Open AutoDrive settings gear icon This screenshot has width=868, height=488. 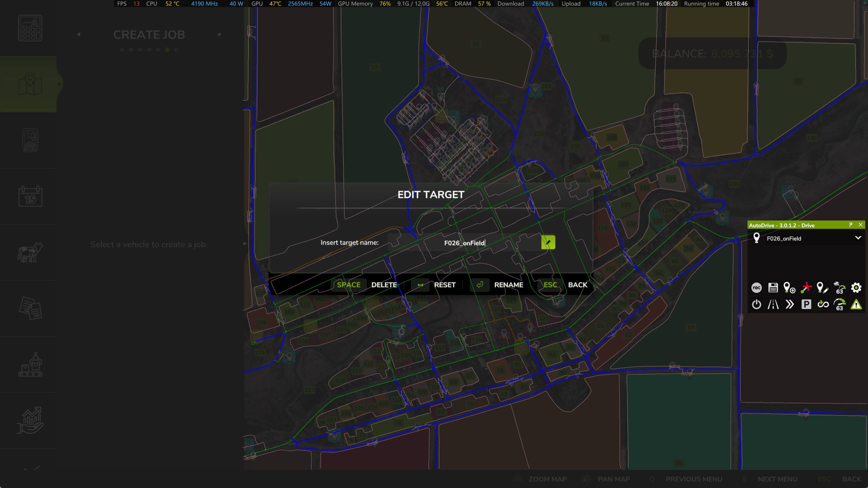pyautogui.click(x=856, y=288)
